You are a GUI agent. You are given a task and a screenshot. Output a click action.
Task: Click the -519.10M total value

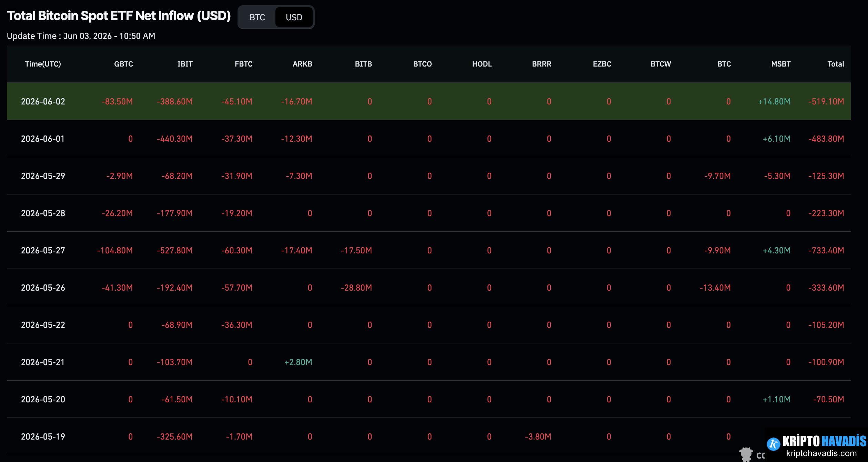click(826, 101)
